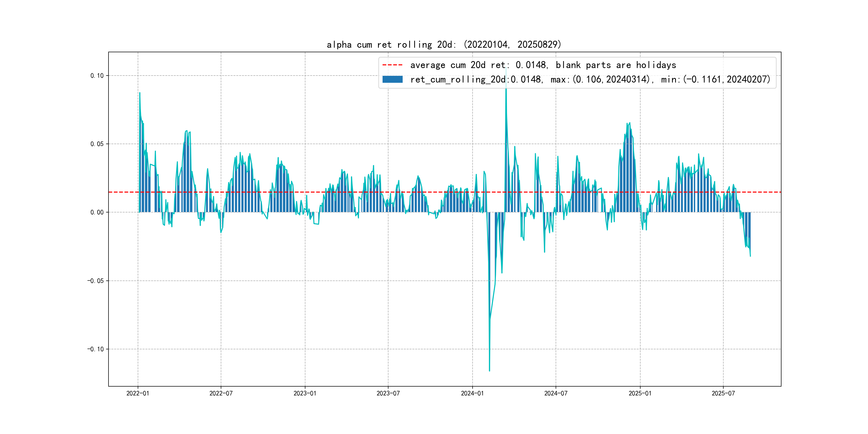Click the 0.10 y-axis tick label
Image resolution: width=868 pixels, height=434 pixels.
97,76
